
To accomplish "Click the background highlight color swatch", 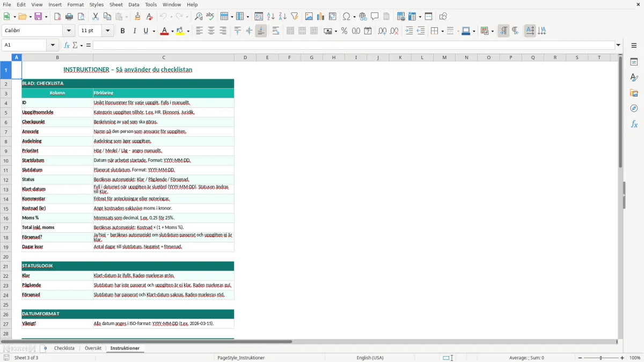I will 180,31.
